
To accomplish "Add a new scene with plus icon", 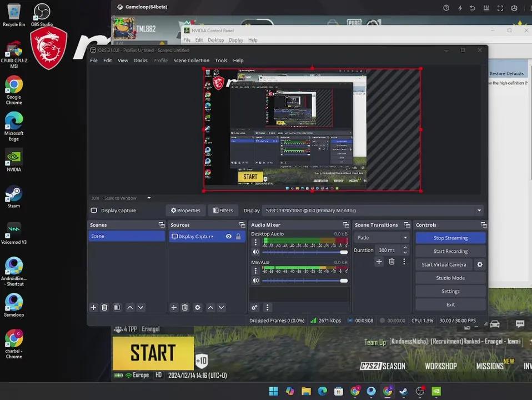I will [93, 307].
